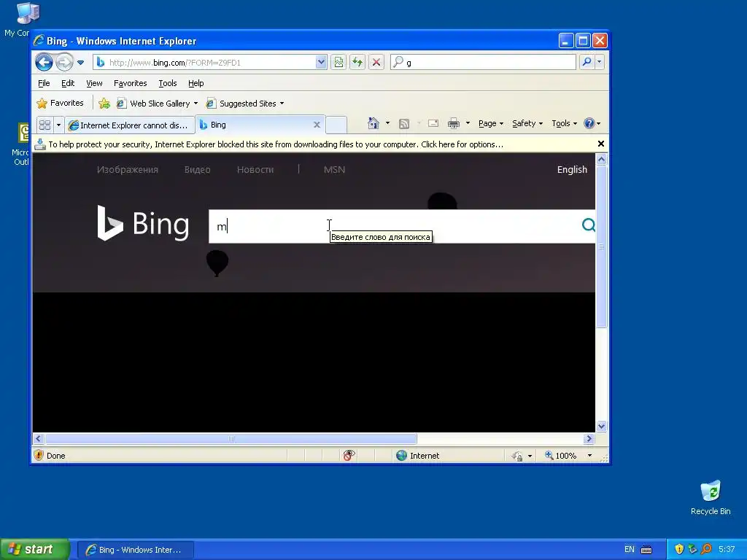Click the horizontal scrollbar thumb

click(231, 438)
